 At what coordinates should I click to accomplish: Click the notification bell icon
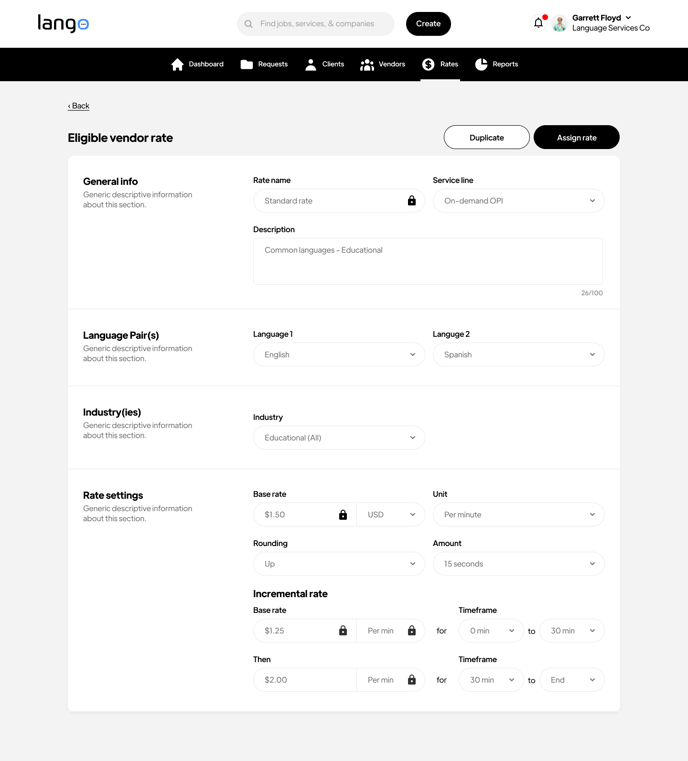(538, 23)
